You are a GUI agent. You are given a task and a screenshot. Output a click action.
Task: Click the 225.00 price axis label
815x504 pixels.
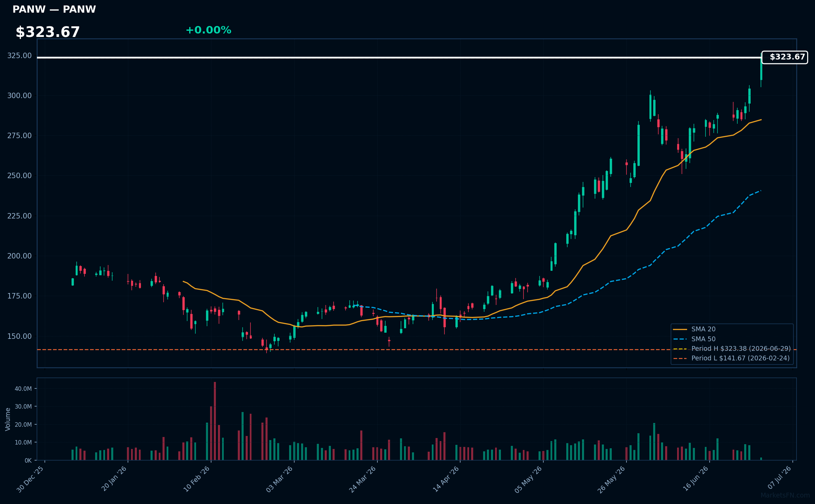(20, 216)
